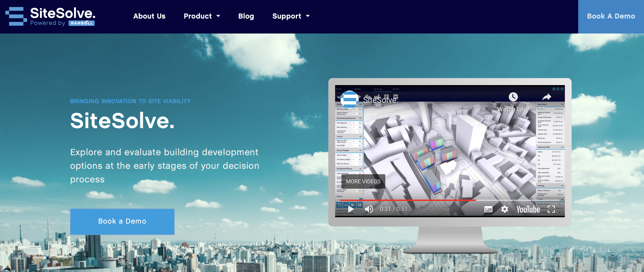This screenshot has width=644, height=272.
Task: Click Book A Demo in header
Action: click(x=611, y=16)
